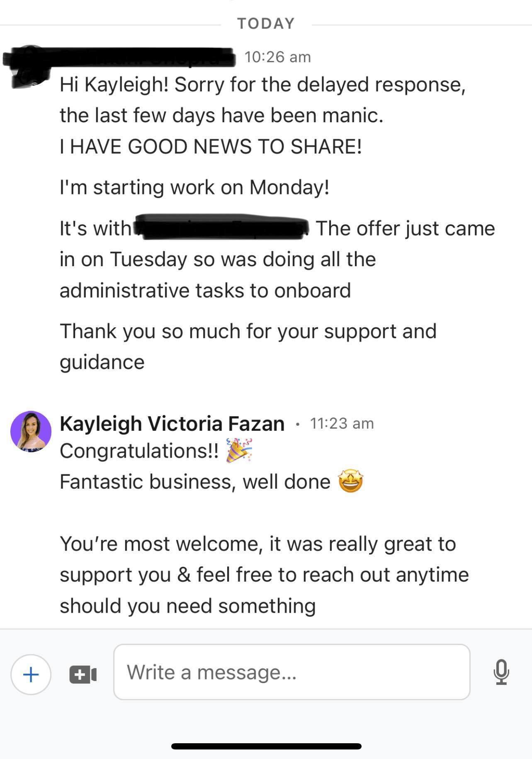Click the 11:23 am timestamp
The height and width of the screenshot is (759, 532).
342,423
